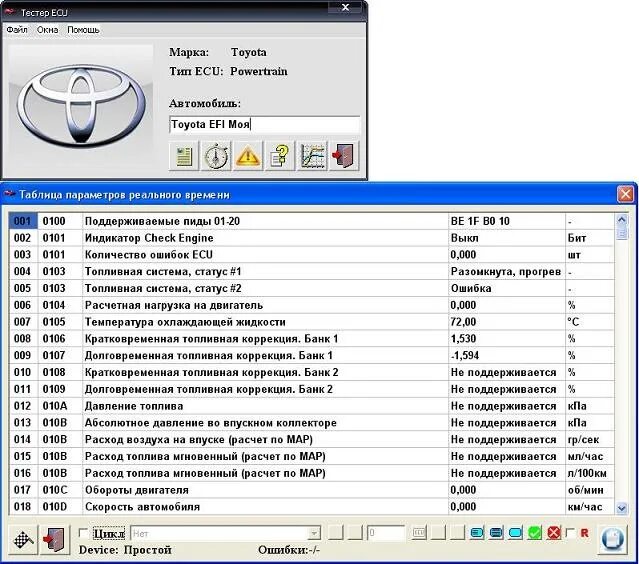Open the yellow warning triangle errors icon
The image size is (639, 564).
coord(248,156)
